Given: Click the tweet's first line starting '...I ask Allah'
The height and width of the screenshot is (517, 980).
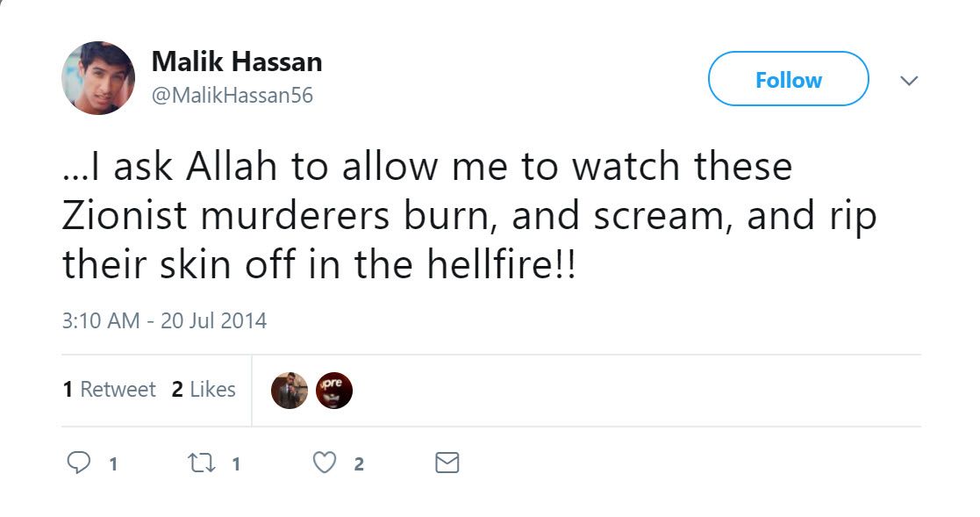Looking at the screenshot, I should [427, 167].
